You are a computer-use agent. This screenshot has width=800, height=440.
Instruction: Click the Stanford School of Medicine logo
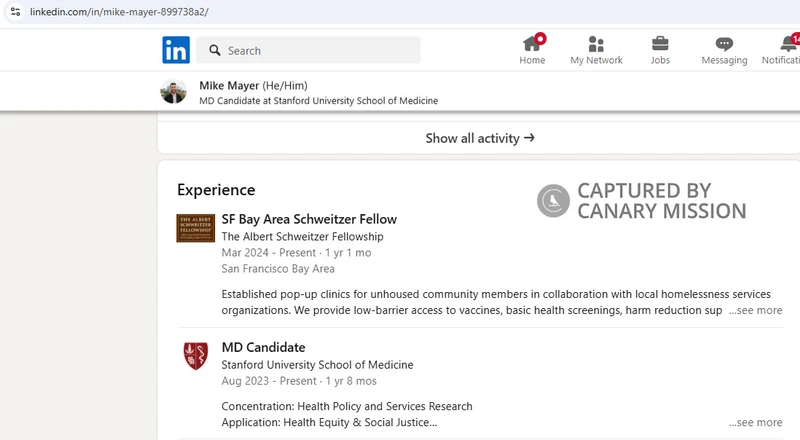click(196, 356)
